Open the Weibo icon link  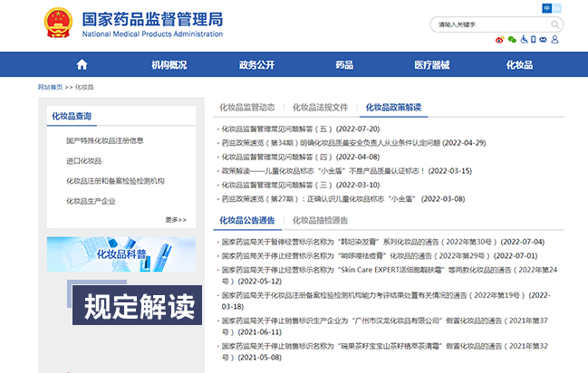click(499, 40)
